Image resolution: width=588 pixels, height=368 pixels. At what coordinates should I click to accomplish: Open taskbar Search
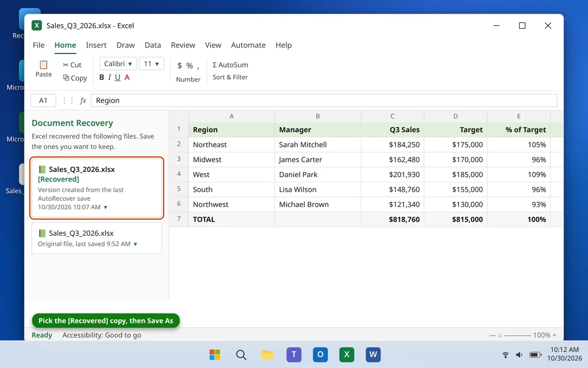coord(241,354)
